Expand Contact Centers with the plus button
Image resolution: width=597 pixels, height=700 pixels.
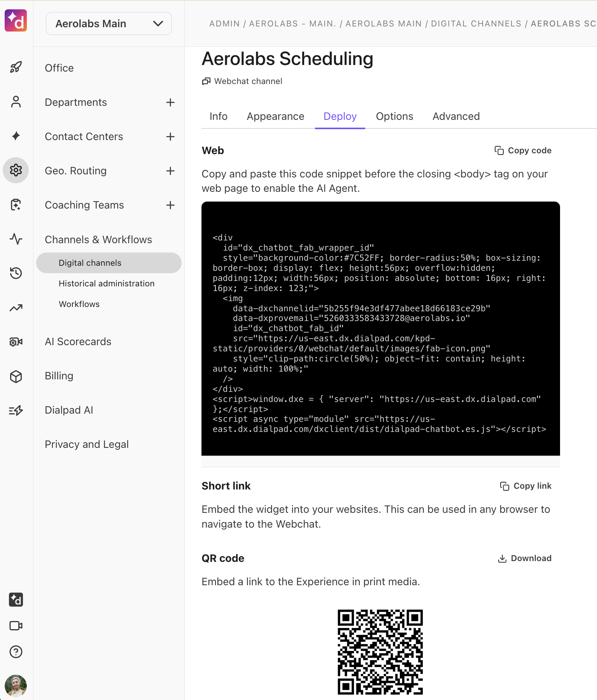pyautogui.click(x=170, y=137)
